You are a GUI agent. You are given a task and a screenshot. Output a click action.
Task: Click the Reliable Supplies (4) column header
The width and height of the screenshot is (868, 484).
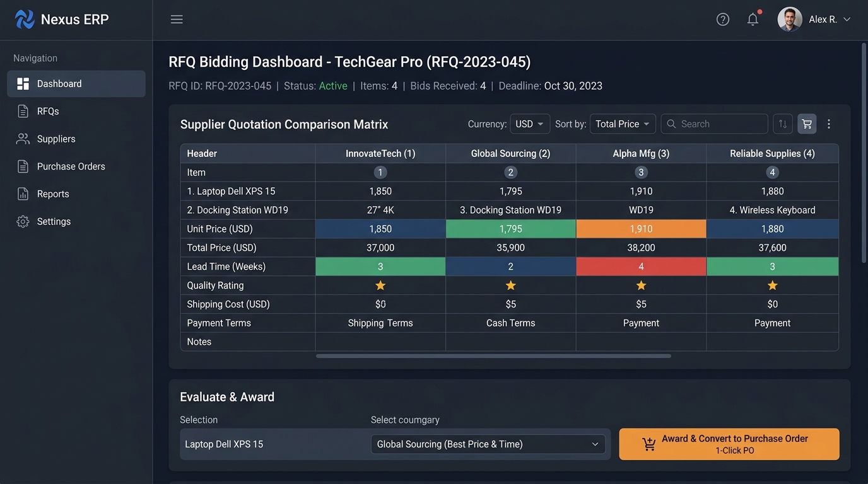tap(773, 154)
